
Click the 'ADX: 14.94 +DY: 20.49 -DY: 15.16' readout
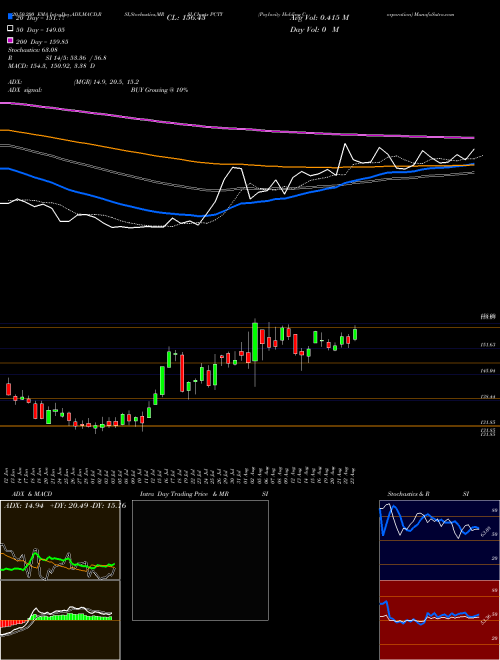[65, 506]
